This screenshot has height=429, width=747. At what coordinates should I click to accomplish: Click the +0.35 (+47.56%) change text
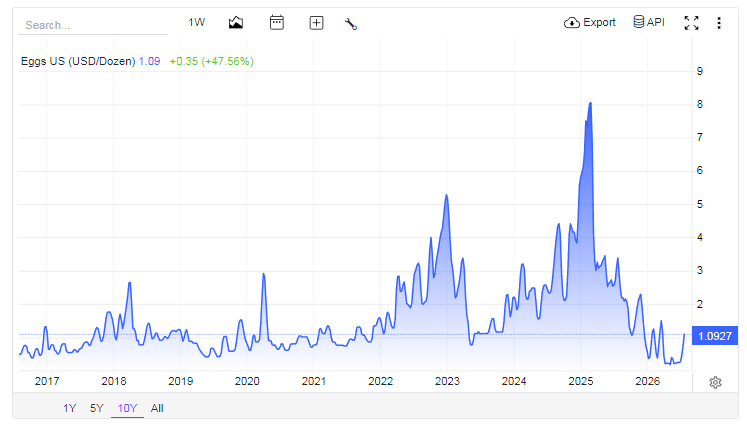tap(212, 61)
